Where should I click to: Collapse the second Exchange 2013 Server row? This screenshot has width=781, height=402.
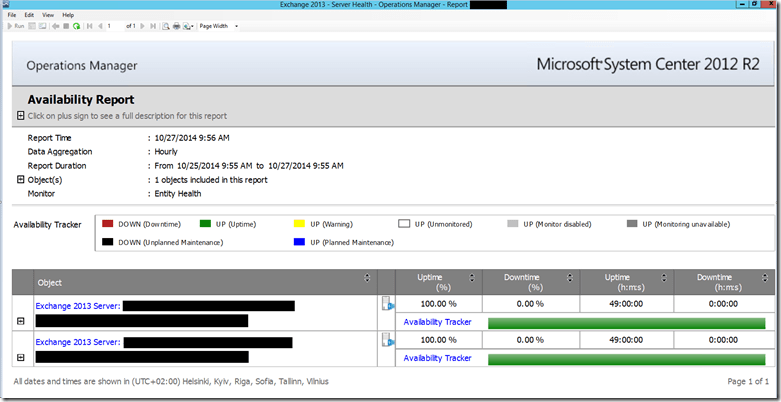[21, 357]
